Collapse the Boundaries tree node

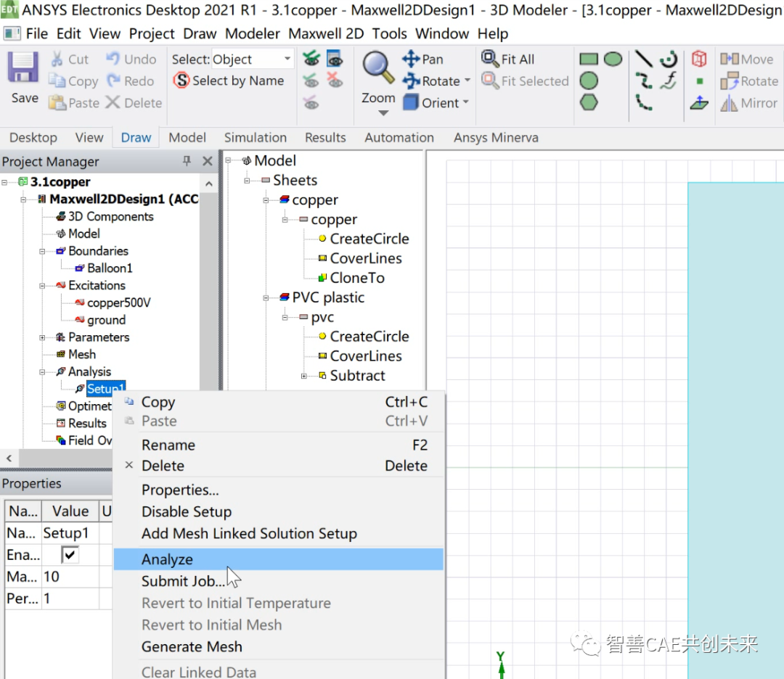pyautogui.click(x=43, y=251)
